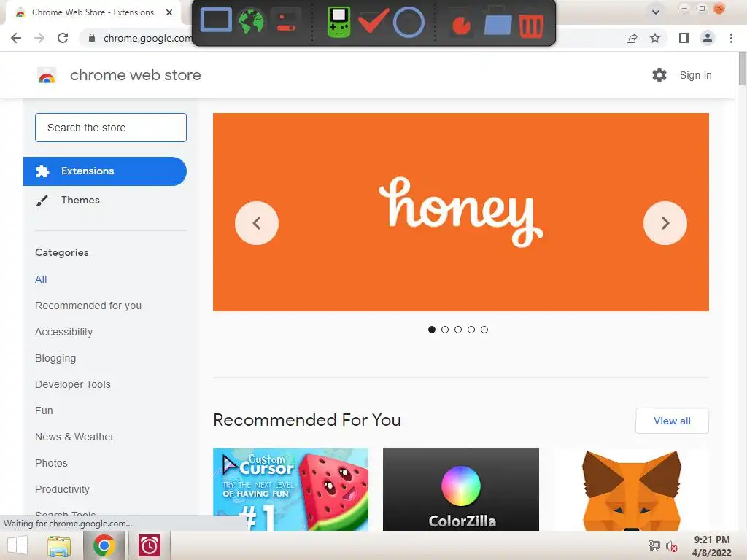This screenshot has width=747, height=560.
Task: Open the Custom Cursor extension card
Action: [x=290, y=489]
